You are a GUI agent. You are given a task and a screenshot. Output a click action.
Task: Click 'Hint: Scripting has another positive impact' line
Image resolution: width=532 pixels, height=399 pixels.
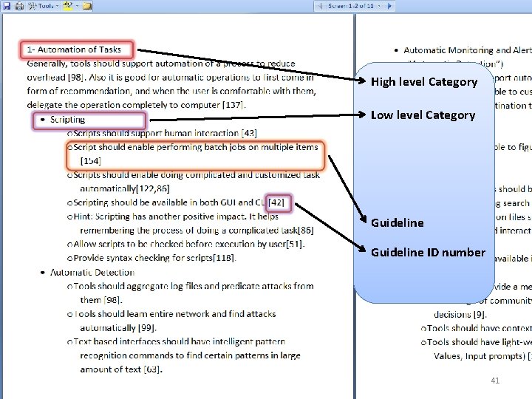pos(176,216)
